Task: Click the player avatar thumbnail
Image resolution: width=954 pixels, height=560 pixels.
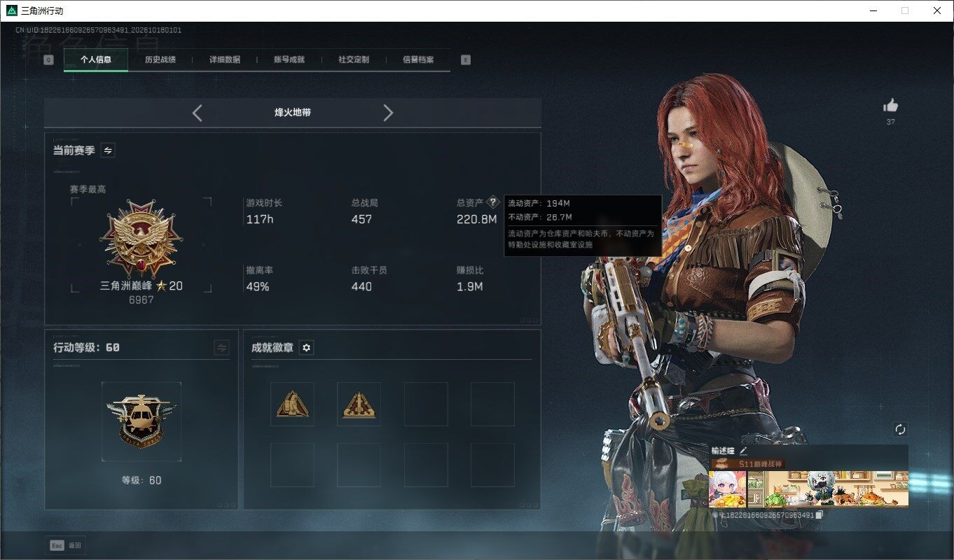Action: coord(728,489)
